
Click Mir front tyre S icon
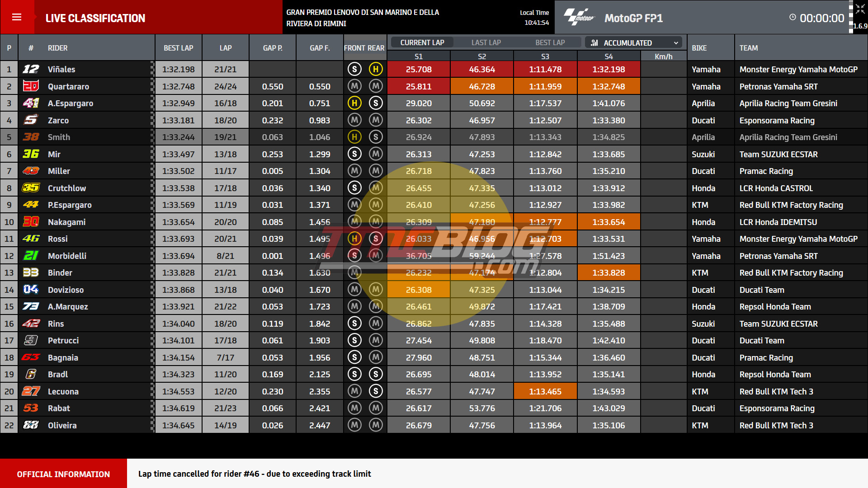[354, 154]
